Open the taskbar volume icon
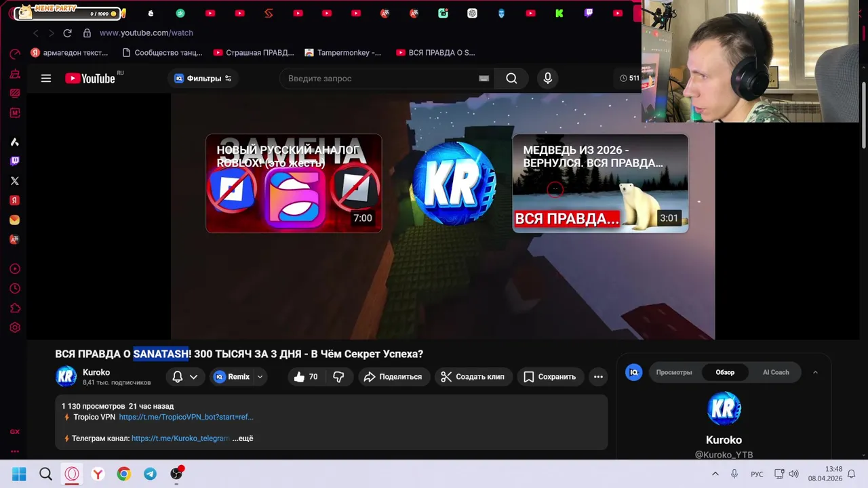This screenshot has width=868, height=488. pyautogui.click(x=793, y=474)
